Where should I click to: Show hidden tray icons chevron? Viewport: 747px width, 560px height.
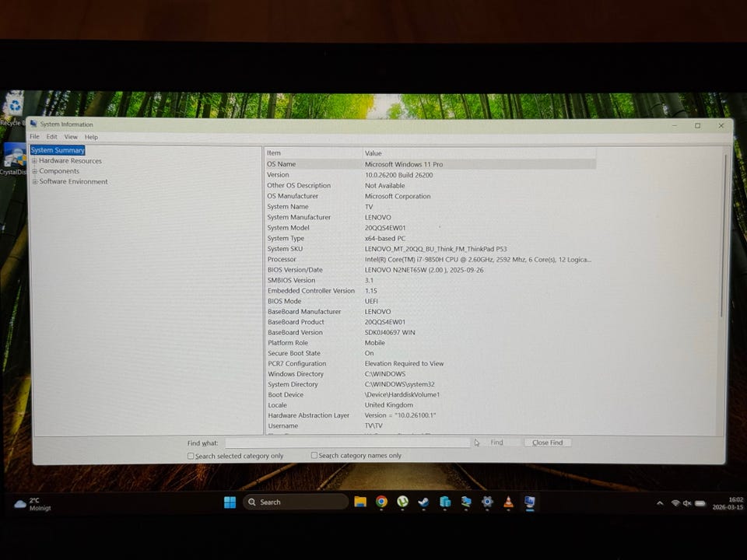pyautogui.click(x=660, y=503)
